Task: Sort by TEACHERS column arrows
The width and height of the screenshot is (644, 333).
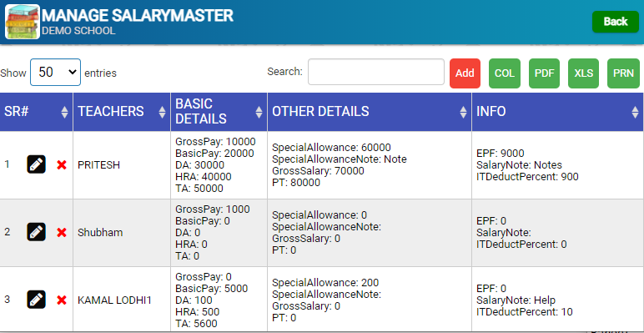Action: [162, 112]
